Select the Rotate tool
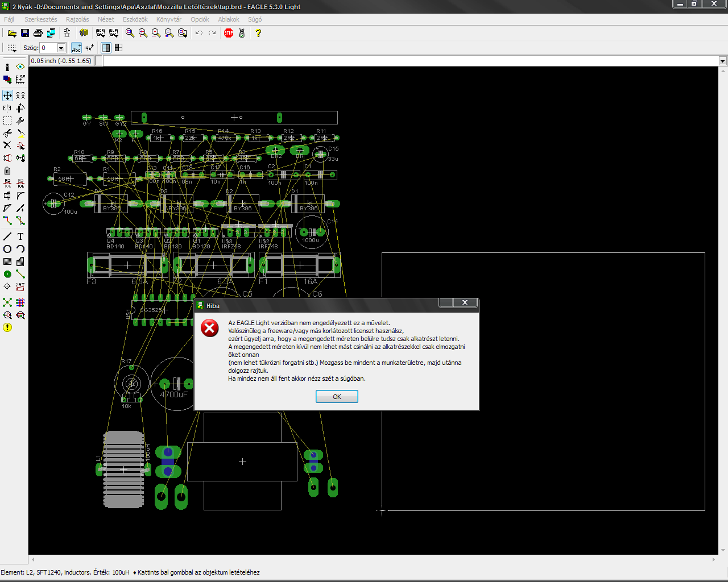Image resolution: width=728 pixels, height=582 pixels. point(20,108)
